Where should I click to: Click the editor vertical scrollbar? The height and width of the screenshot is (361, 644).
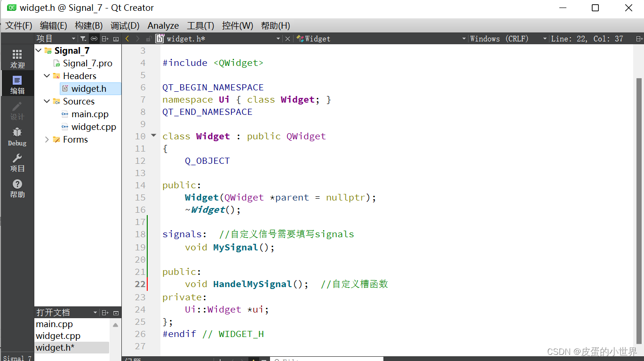(x=639, y=210)
